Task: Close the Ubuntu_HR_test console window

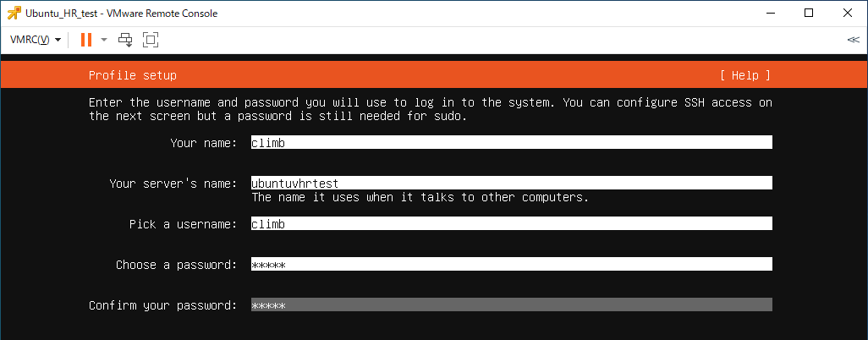Action: [x=848, y=14]
